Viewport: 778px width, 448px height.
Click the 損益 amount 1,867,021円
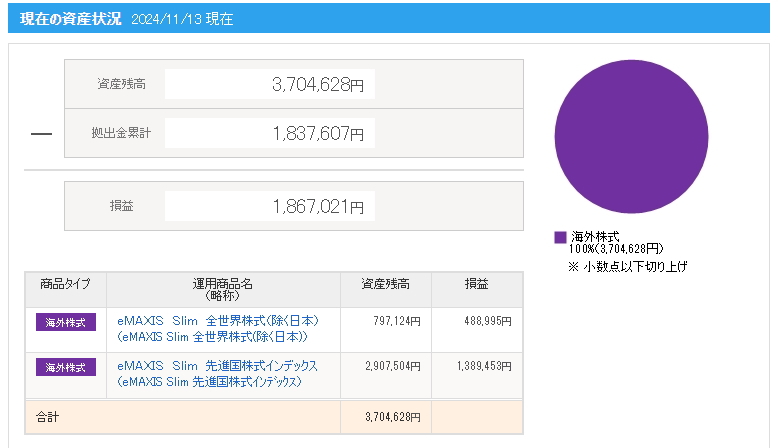[317, 206]
